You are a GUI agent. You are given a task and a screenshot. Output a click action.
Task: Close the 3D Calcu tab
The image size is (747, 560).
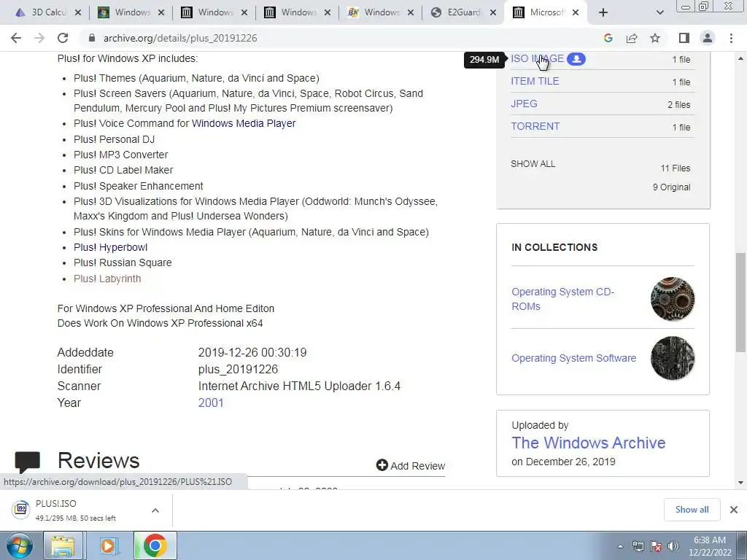pos(78,12)
